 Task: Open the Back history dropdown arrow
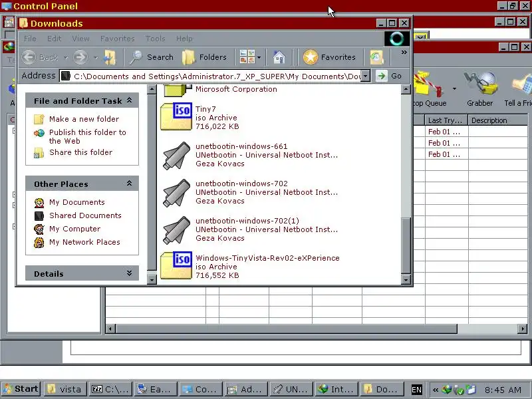[66, 57]
